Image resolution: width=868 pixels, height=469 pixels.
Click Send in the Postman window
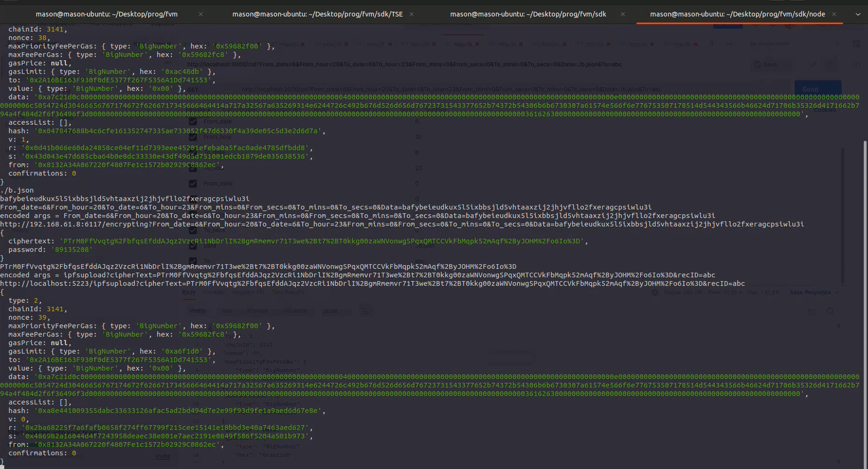[x=810, y=89]
